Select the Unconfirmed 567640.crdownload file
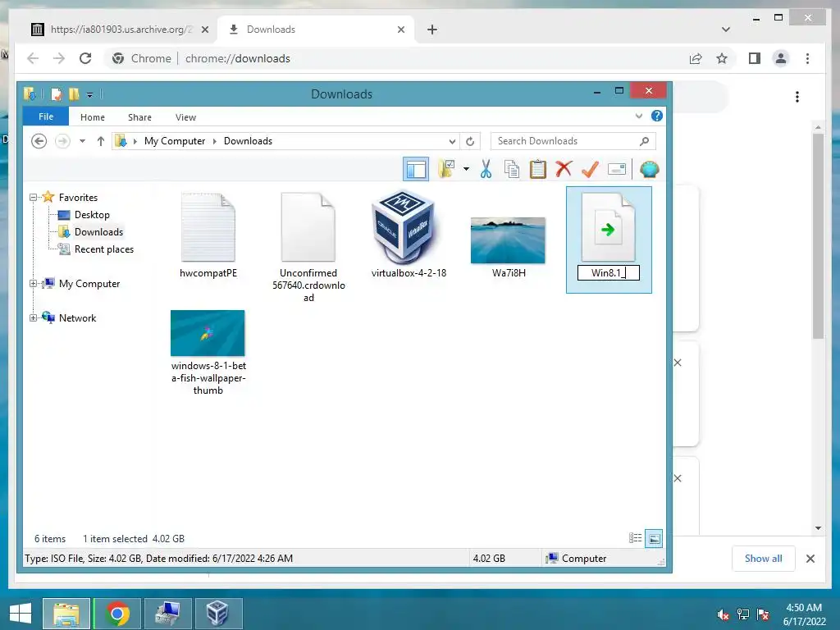The width and height of the screenshot is (840, 630). coord(308,248)
